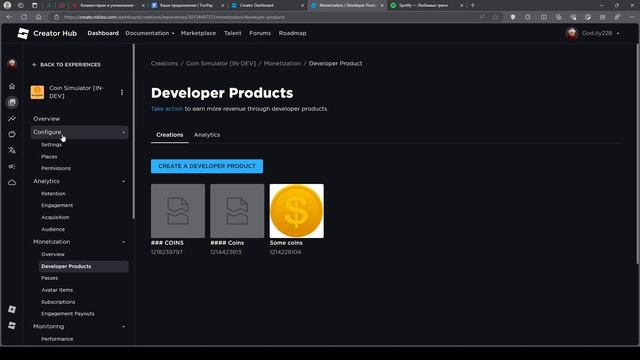Open Places under Configure
The image size is (640, 360).
click(49, 157)
